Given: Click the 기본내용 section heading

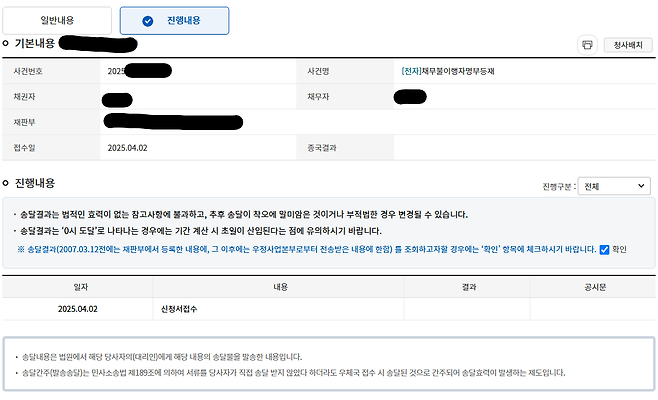Looking at the screenshot, I should pos(35,43).
